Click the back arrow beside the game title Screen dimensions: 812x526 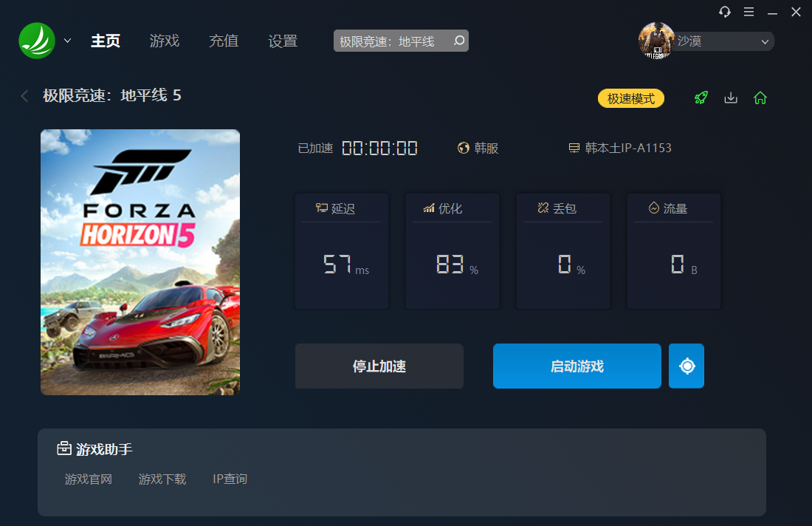pyautogui.click(x=25, y=96)
